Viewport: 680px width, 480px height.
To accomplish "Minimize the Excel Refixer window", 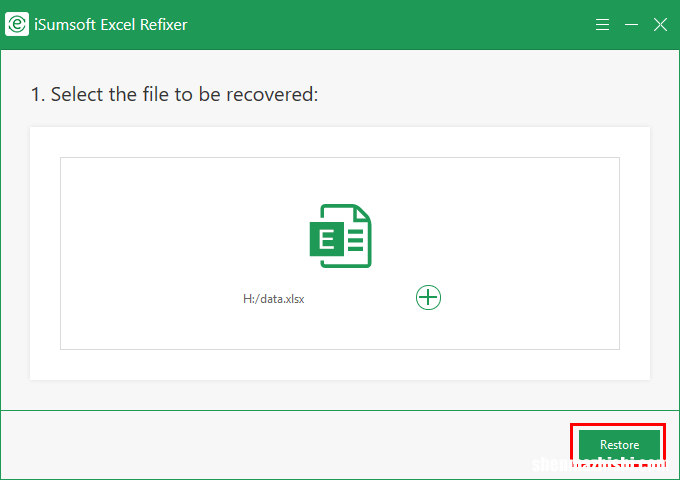I will click(631, 25).
